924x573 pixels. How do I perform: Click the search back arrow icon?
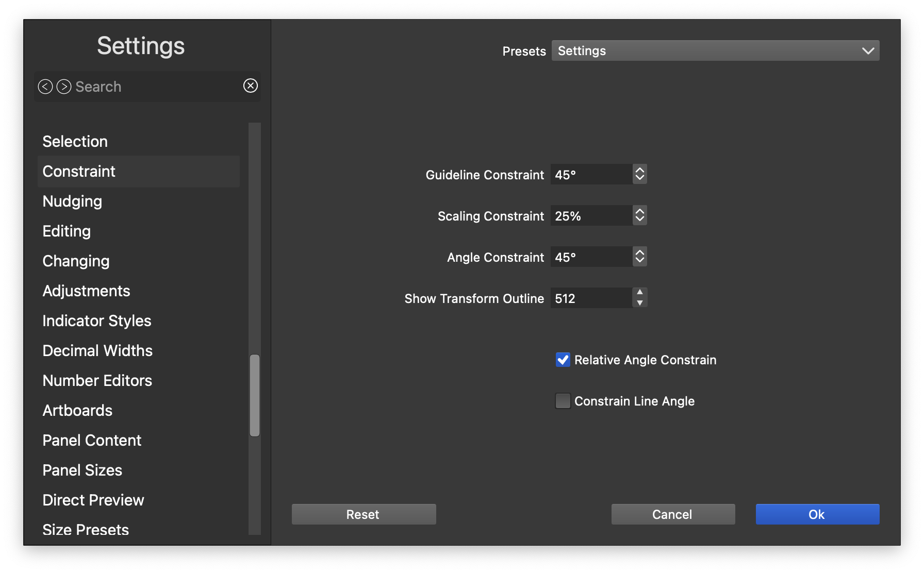[45, 87]
